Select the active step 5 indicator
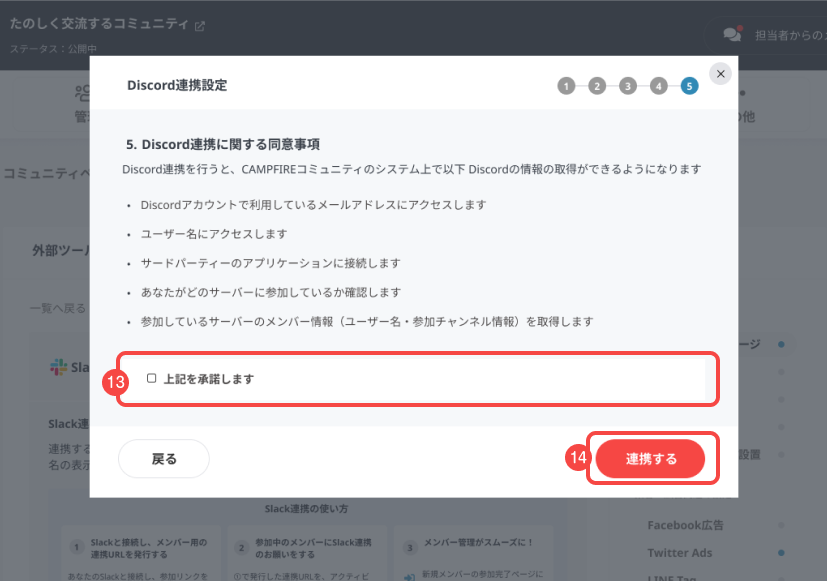 pos(689,86)
